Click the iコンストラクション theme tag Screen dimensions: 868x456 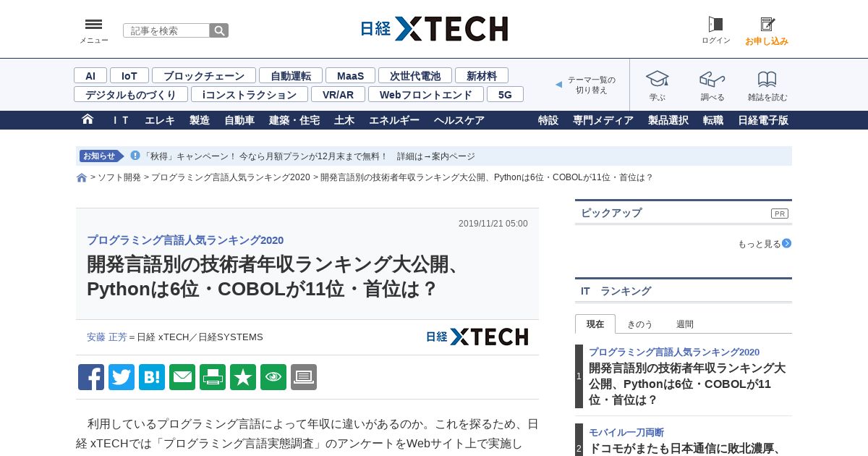point(250,94)
